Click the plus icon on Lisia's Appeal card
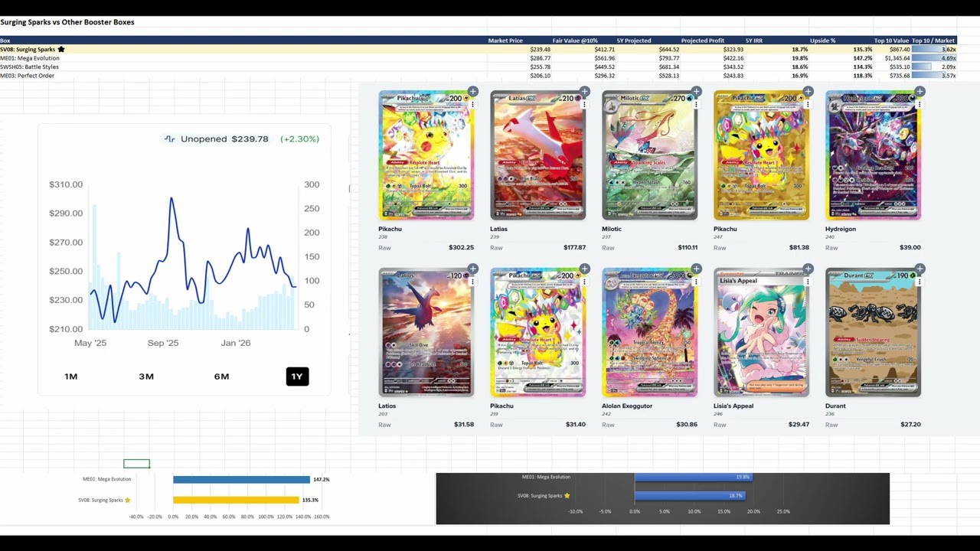Viewport: 980px width, 551px height. tap(808, 269)
